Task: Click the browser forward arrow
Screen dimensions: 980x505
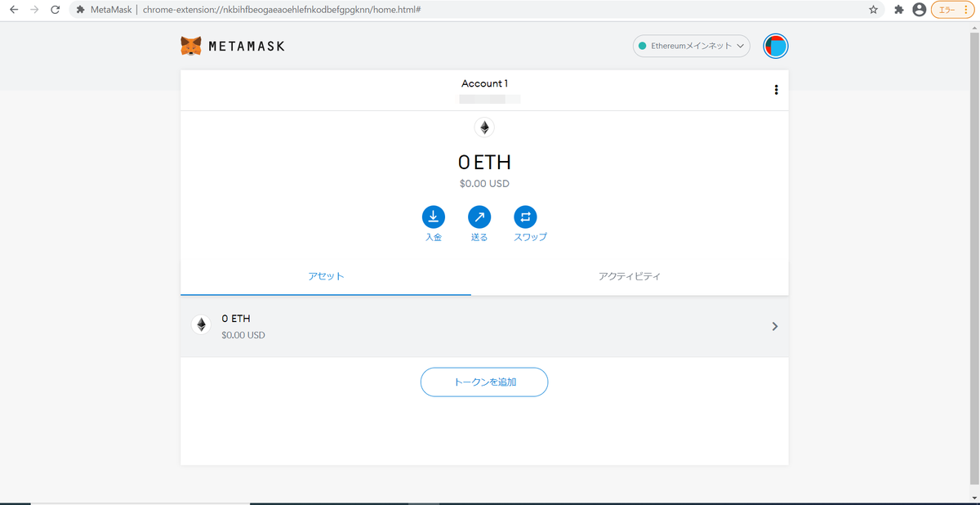Action: click(x=34, y=10)
